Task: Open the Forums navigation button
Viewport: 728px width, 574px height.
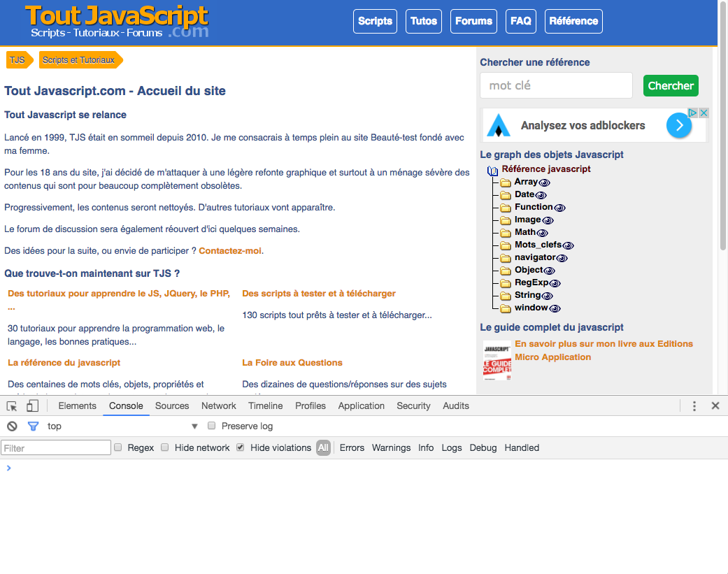Action: click(x=473, y=22)
